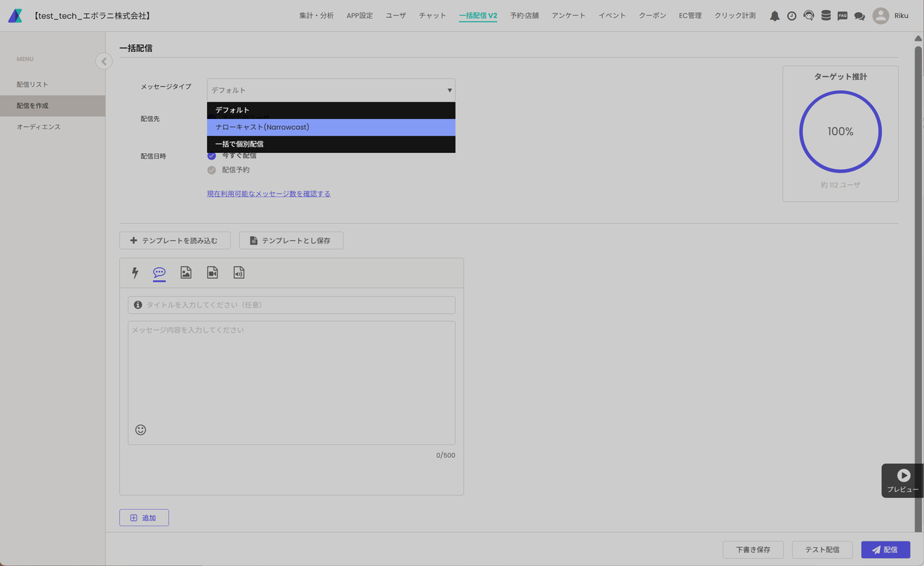This screenshot has height=566, width=924.
Task: Click the 下書き保存 button
Action: point(753,549)
